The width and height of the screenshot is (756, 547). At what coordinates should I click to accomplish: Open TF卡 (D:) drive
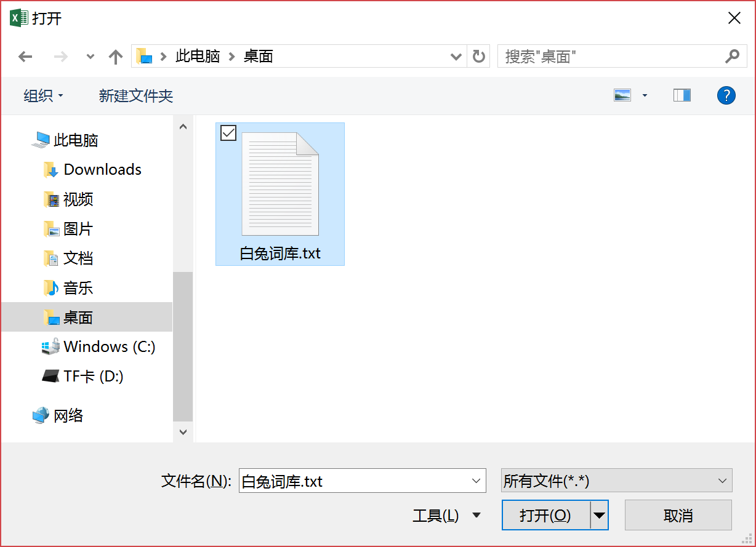pos(83,376)
